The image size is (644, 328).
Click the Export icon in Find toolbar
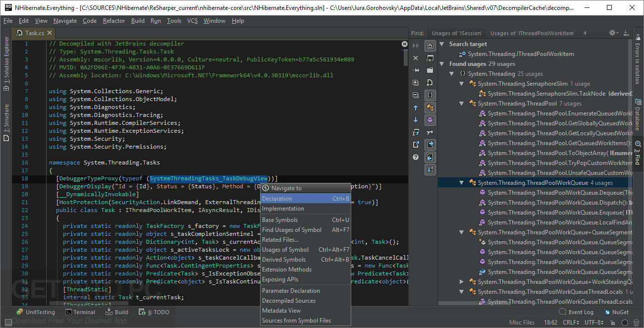(416, 145)
